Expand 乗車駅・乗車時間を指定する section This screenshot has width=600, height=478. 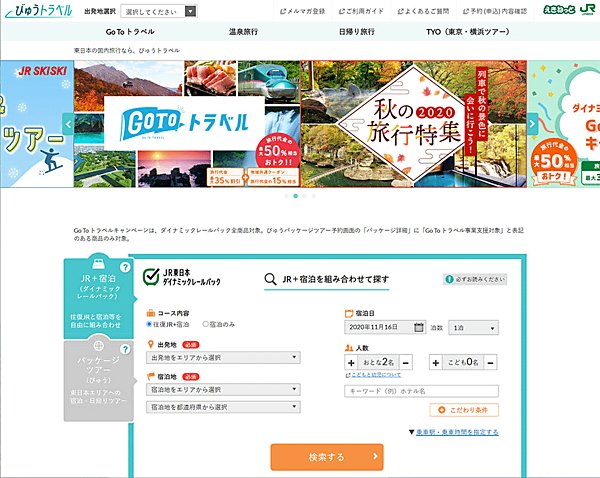(457, 432)
